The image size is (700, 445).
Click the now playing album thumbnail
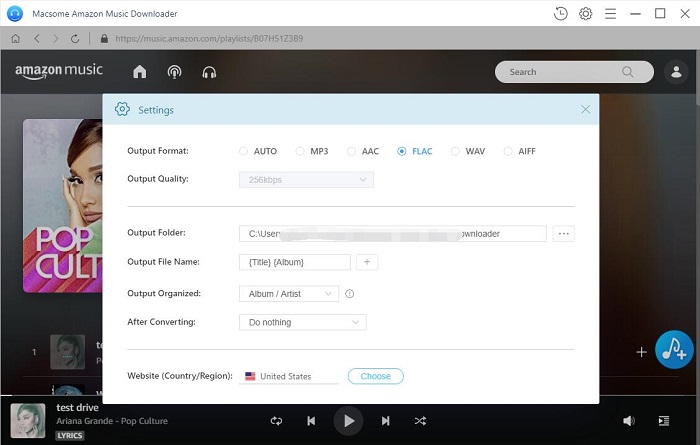pyautogui.click(x=28, y=420)
